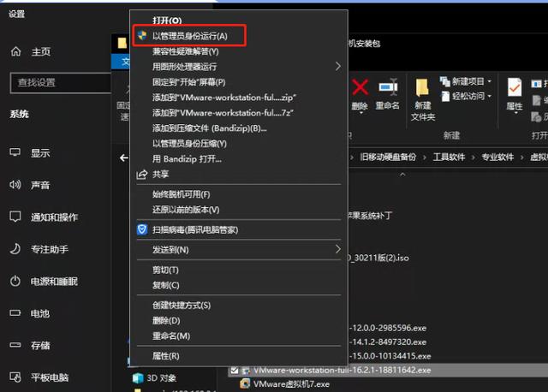Click the 属性 properties checkmark icon

click(x=514, y=87)
